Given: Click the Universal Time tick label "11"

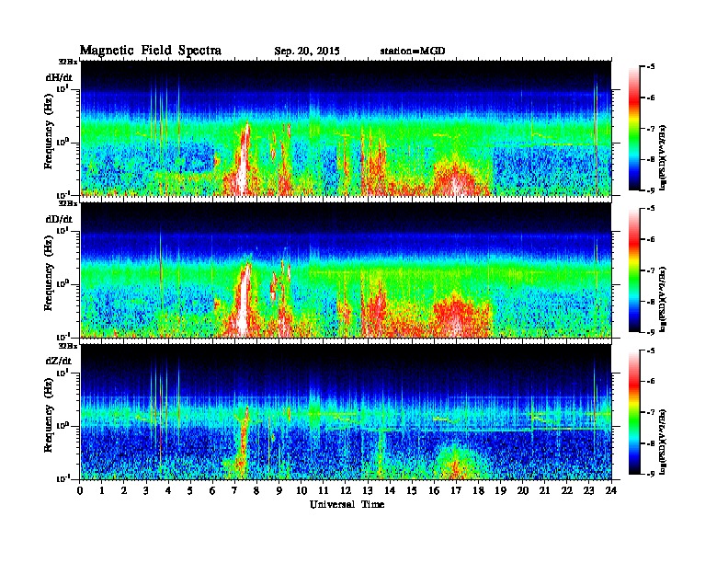Looking at the screenshot, I should (324, 491).
